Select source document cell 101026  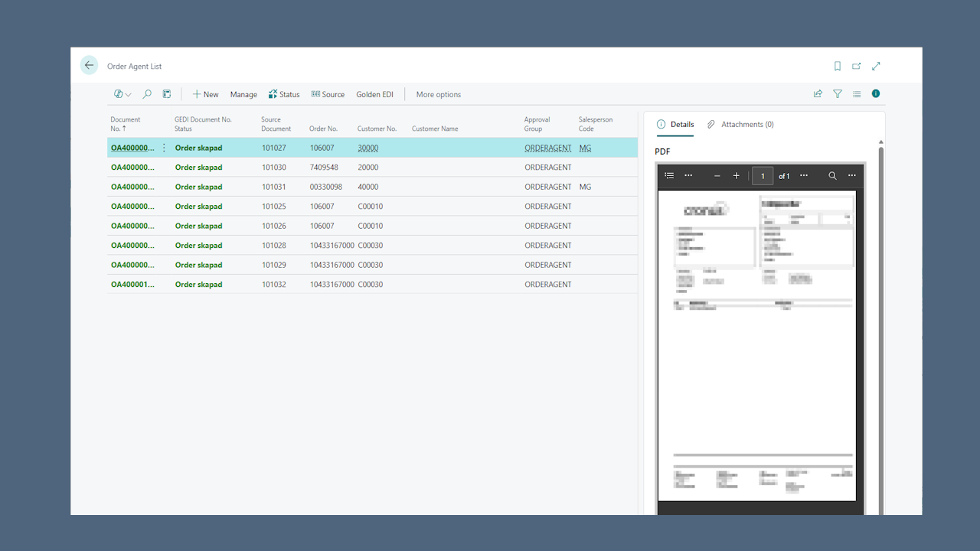(x=274, y=226)
